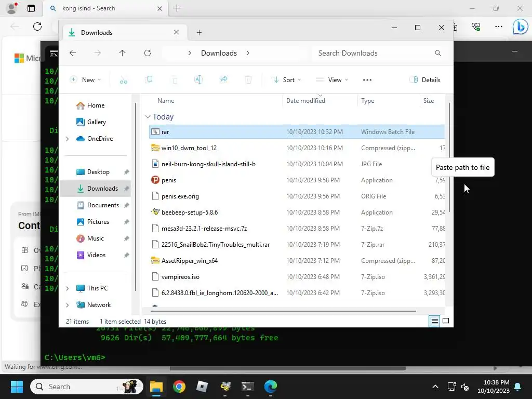Screen dimensions: 532x399
Task: Navigate up one folder level
Action: [123, 53]
